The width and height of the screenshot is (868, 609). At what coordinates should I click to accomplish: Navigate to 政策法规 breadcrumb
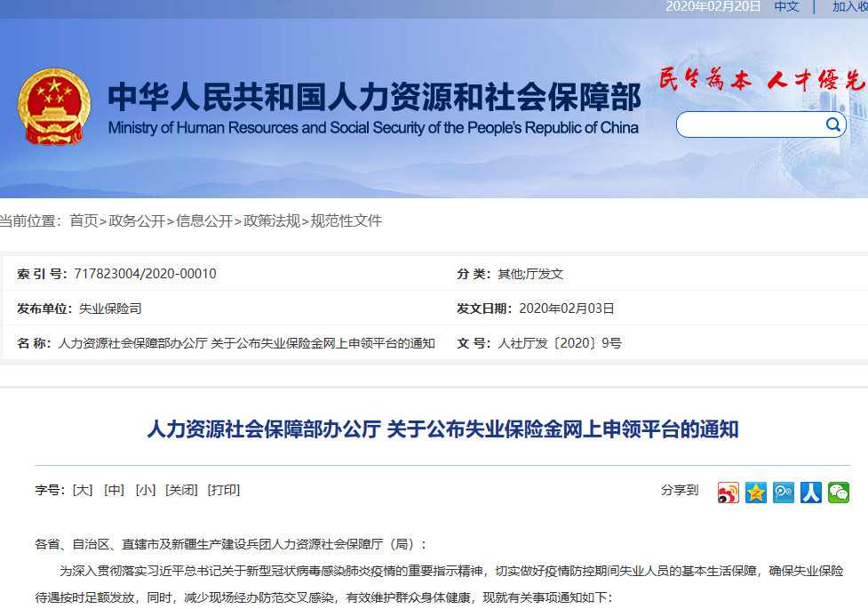click(272, 220)
